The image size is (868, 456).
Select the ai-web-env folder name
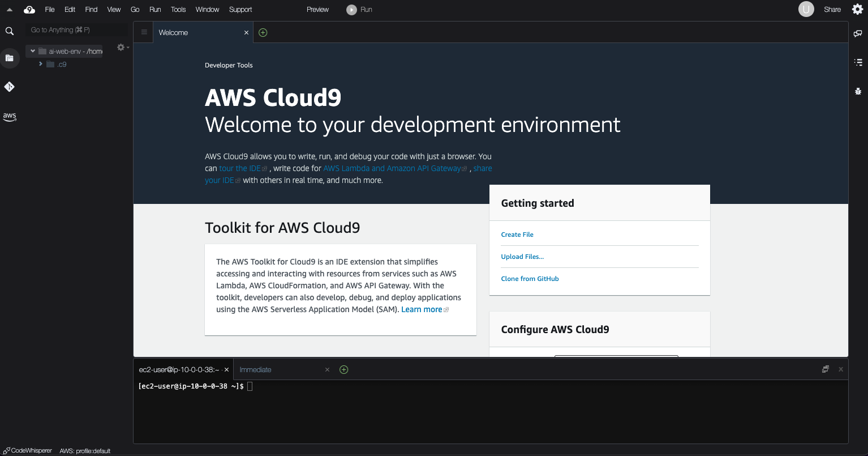76,51
